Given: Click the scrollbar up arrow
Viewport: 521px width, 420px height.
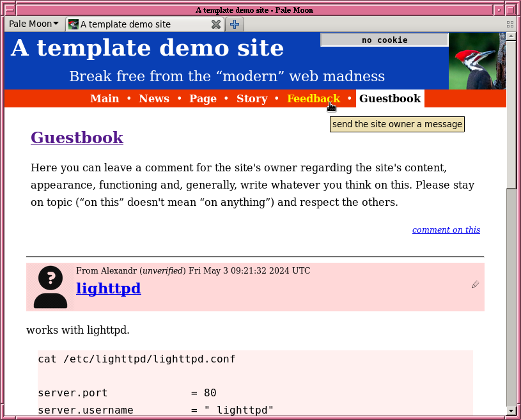Looking at the screenshot, I should pos(511,37).
